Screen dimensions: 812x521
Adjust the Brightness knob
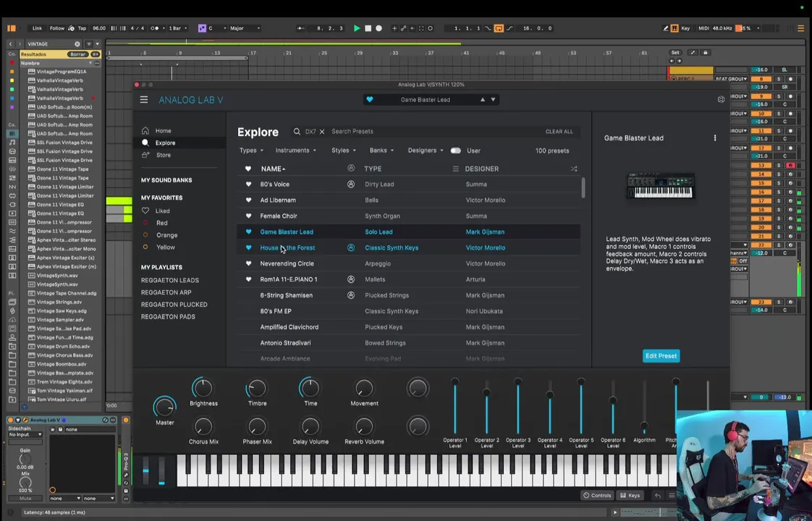click(203, 389)
